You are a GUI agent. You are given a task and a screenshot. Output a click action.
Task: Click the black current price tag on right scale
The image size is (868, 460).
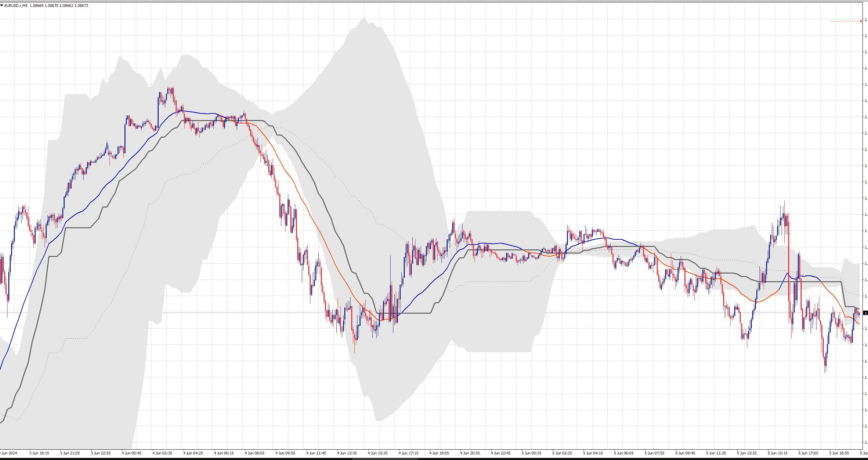point(865,313)
